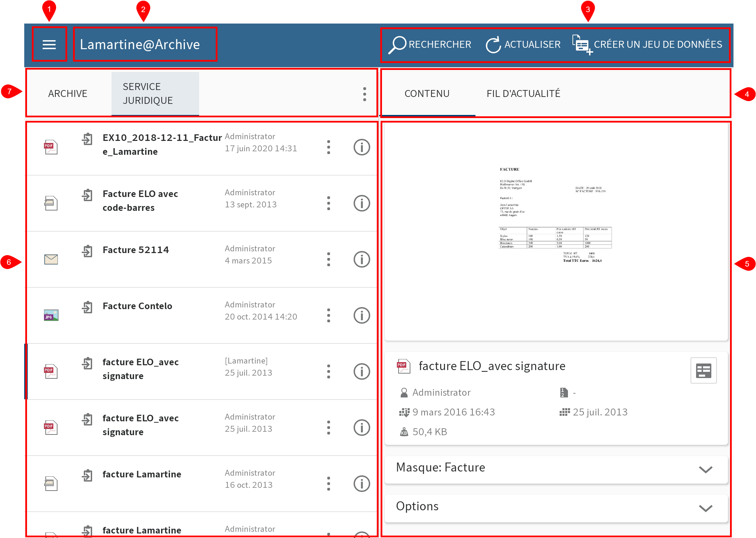
Task: Open the hamburger navigation menu
Action: (x=49, y=44)
